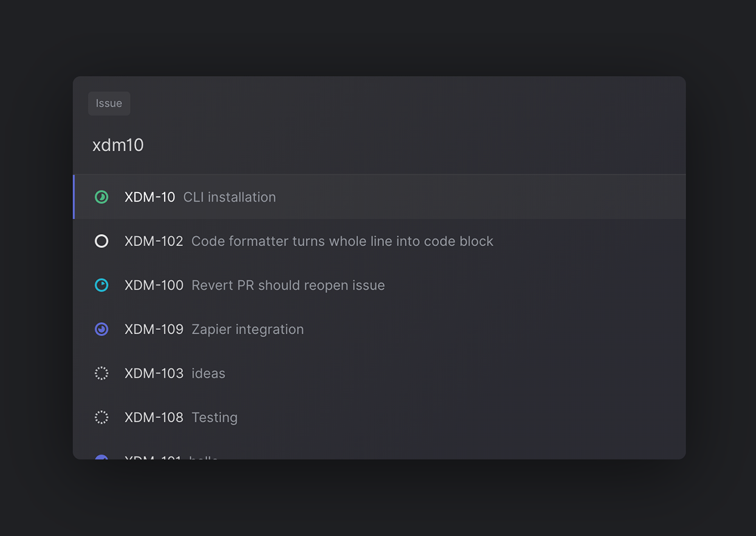Screen dimensions: 756x536
Task: Click the white circle status icon for XDM-102
Action: coord(101,241)
